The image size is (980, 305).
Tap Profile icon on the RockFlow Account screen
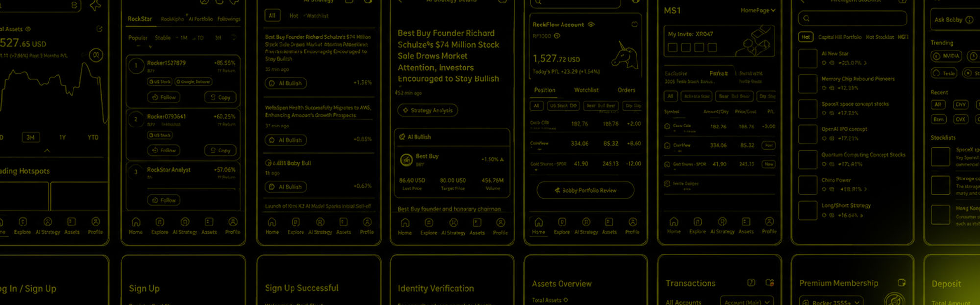pyautogui.click(x=633, y=222)
